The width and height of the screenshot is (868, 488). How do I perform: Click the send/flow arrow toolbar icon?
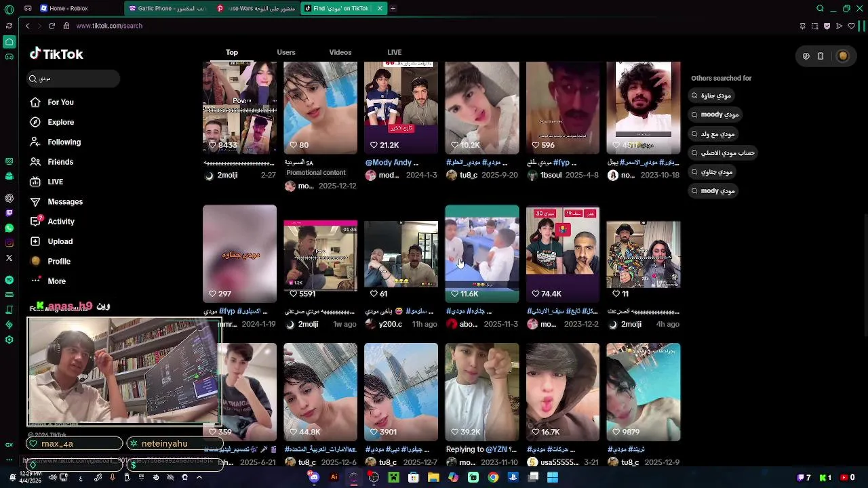coord(839,26)
